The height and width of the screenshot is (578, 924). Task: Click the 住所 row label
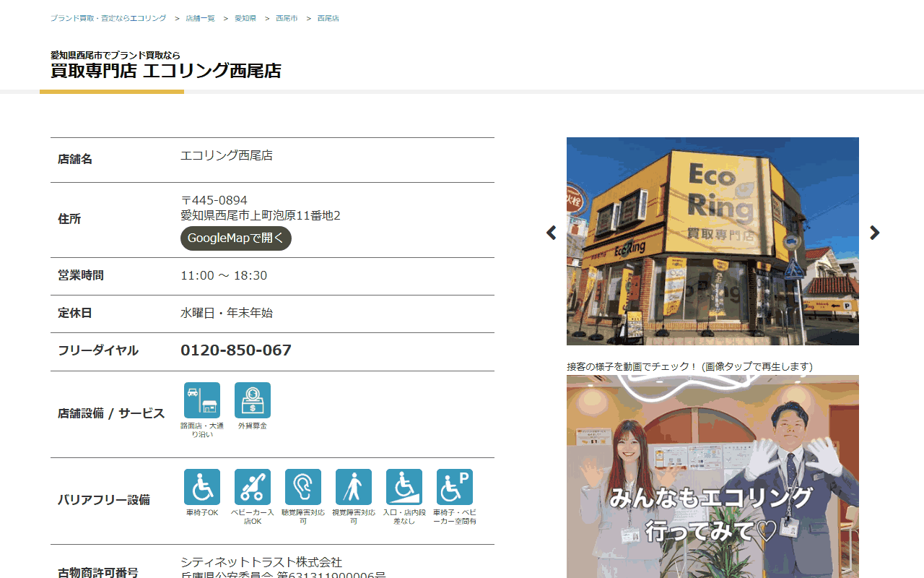(x=69, y=219)
